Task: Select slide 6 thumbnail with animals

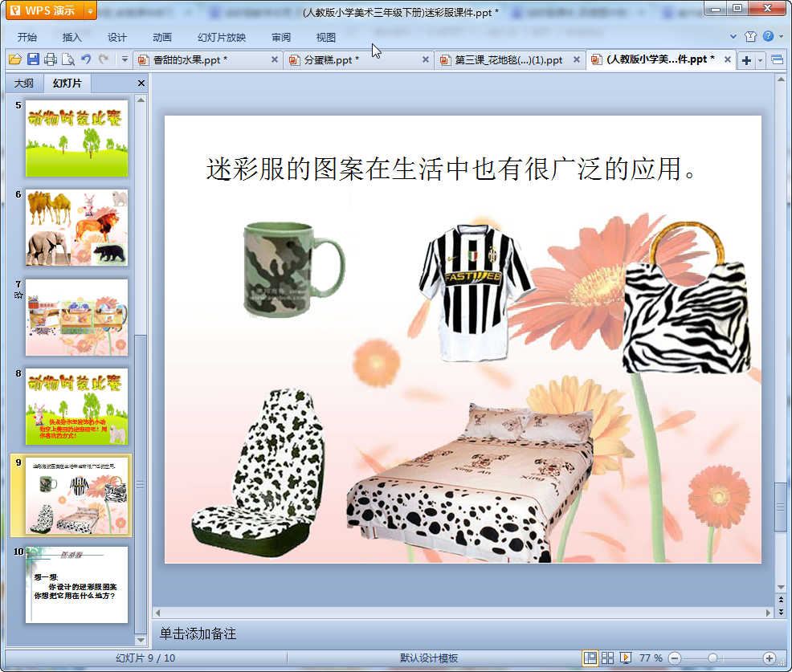Action: point(76,228)
